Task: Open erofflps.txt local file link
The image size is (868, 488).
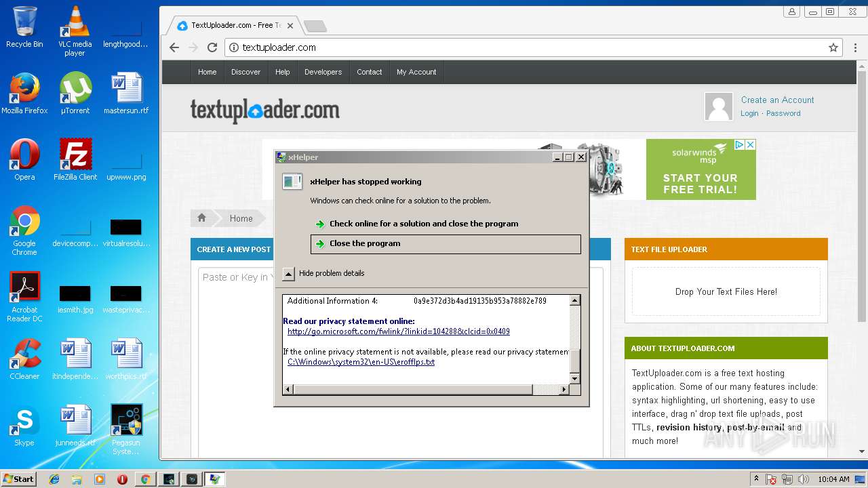Action: click(x=361, y=362)
